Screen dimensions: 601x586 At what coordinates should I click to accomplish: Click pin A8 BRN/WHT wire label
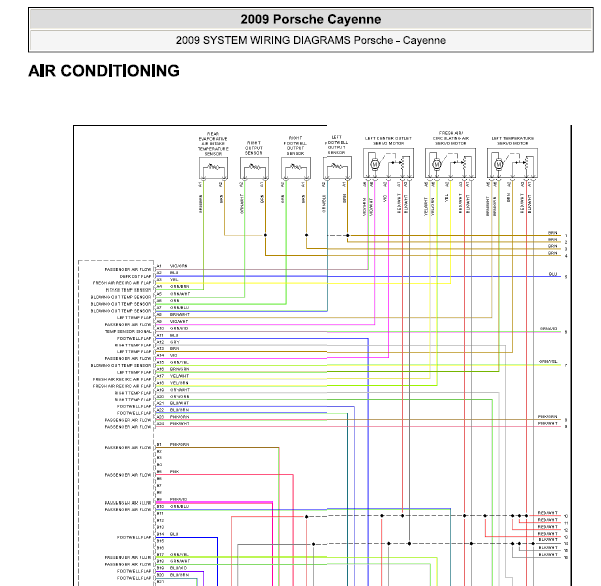[180, 315]
